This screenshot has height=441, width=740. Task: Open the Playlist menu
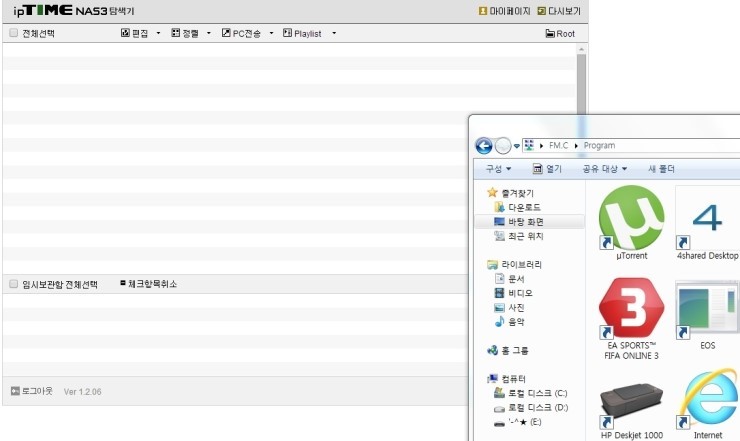tap(303, 33)
